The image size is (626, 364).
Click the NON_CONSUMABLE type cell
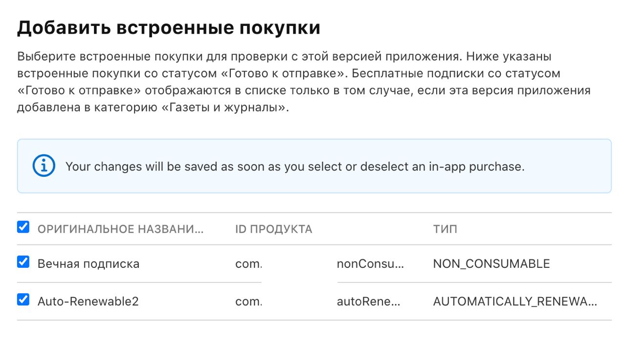click(x=492, y=264)
